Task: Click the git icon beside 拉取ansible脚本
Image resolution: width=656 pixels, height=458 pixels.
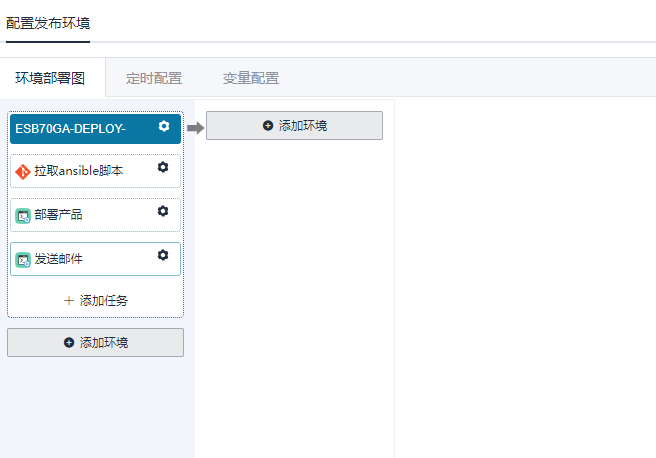Action: (x=23, y=171)
